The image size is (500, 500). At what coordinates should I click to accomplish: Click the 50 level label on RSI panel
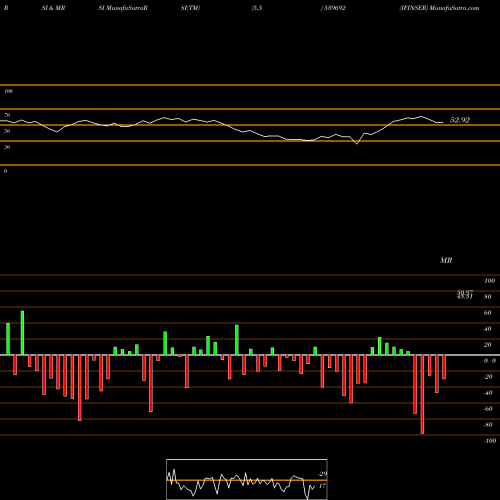pyautogui.click(x=7, y=131)
